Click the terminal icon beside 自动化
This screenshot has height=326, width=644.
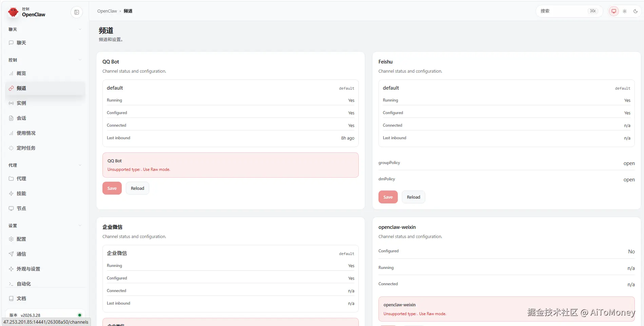[11, 284]
